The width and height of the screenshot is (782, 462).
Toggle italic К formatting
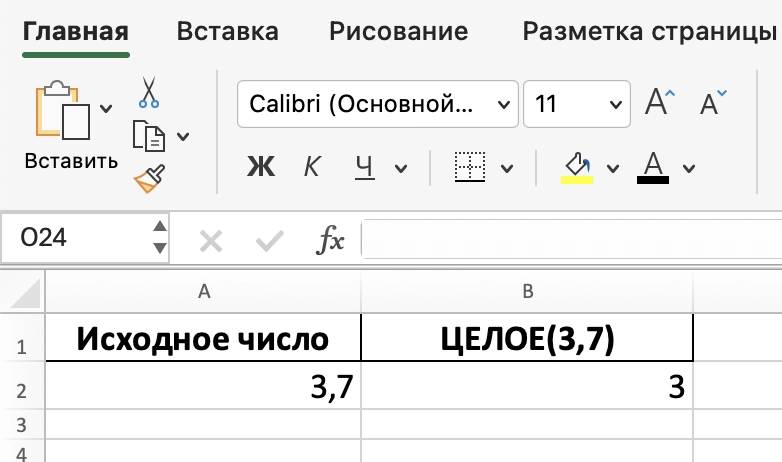[312, 166]
